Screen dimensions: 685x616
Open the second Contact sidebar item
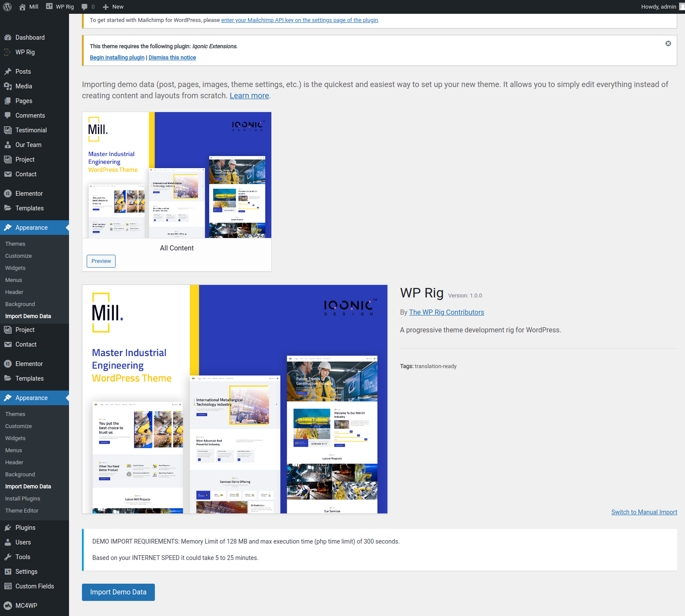click(x=35, y=344)
